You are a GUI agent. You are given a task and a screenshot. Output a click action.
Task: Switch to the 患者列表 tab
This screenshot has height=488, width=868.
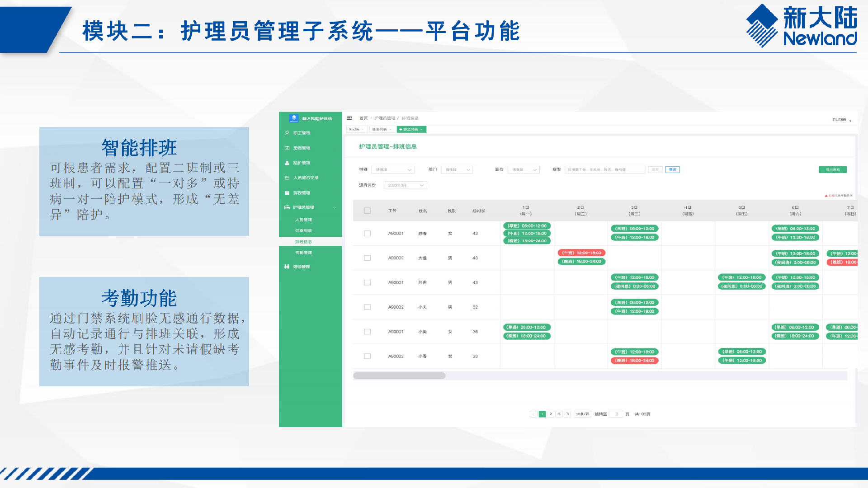pyautogui.click(x=381, y=130)
